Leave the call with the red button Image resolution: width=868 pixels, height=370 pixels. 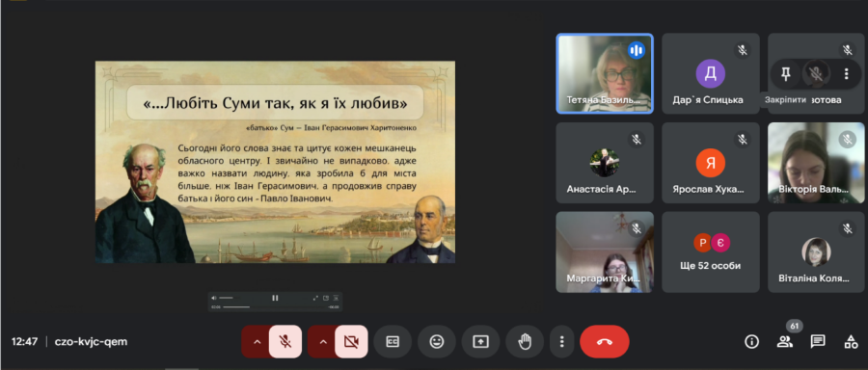(x=605, y=342)
